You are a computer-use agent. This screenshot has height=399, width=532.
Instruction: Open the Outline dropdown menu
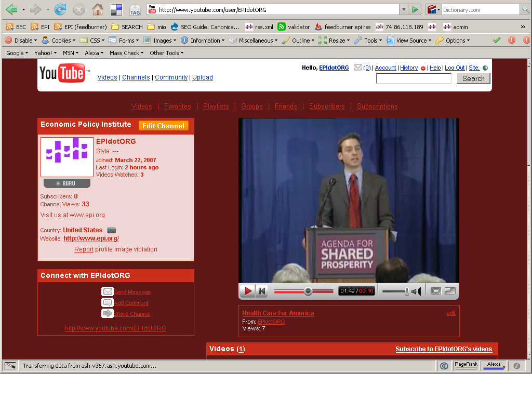298,41
